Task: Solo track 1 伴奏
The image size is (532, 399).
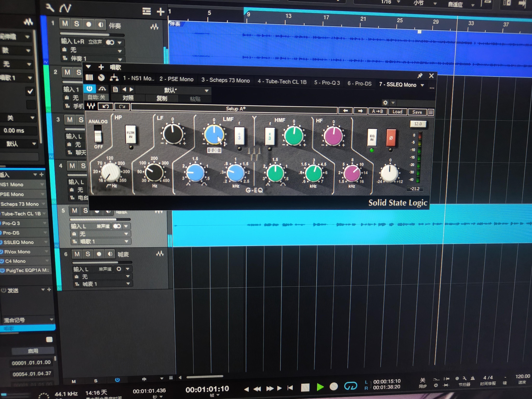Action: 77,24
